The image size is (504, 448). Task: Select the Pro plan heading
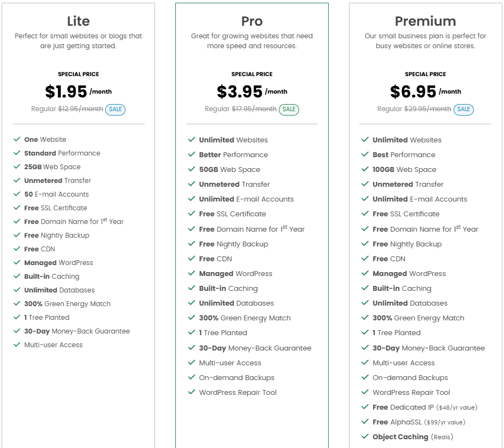click(x=252, y=21)
